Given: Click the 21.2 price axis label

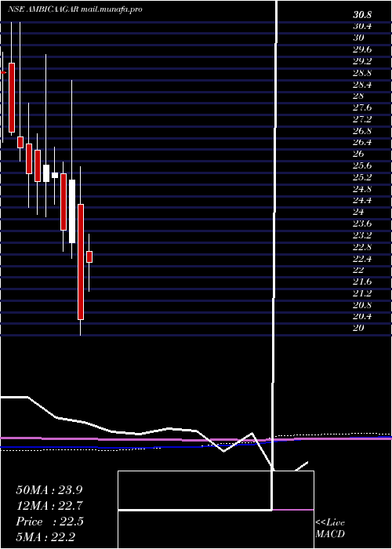Looking at the screenshot, I should (362, 293).
